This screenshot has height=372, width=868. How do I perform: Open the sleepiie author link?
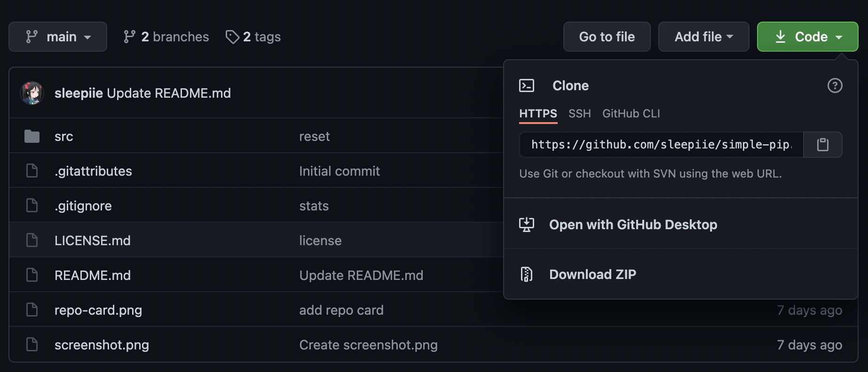coord(79,93)
